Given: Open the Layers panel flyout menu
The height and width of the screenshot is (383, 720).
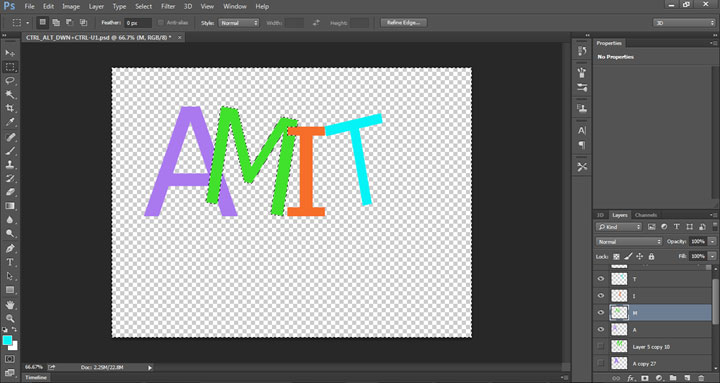Looking at the screenshot, I should point(714,215).
